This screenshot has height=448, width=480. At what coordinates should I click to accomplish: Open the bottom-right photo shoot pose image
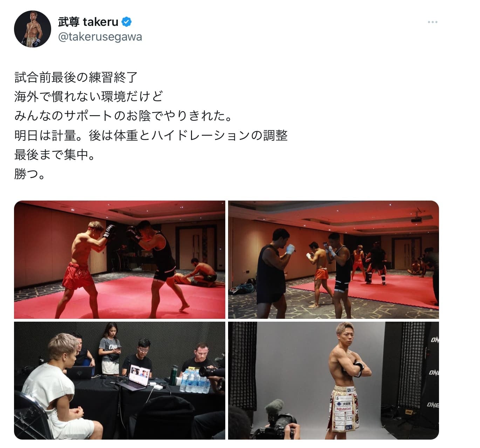pyautogui.click(x=334, y=380)
